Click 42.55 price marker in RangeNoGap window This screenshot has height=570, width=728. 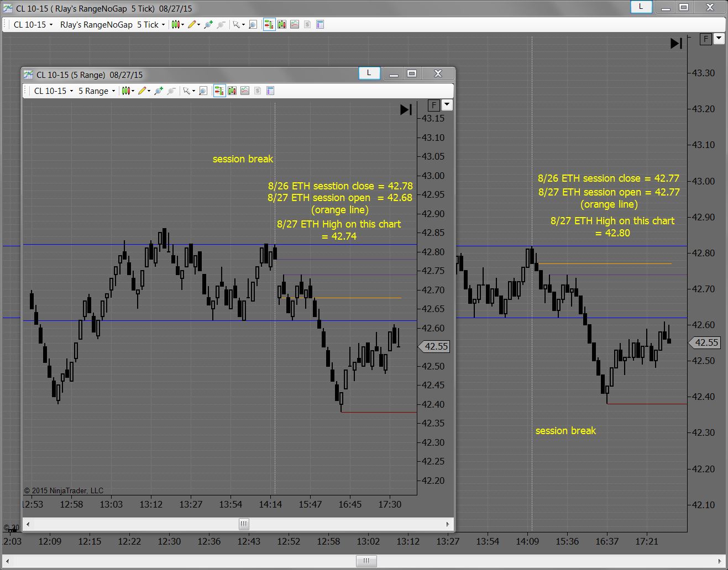pyautogui.click(x=705, y=342)
